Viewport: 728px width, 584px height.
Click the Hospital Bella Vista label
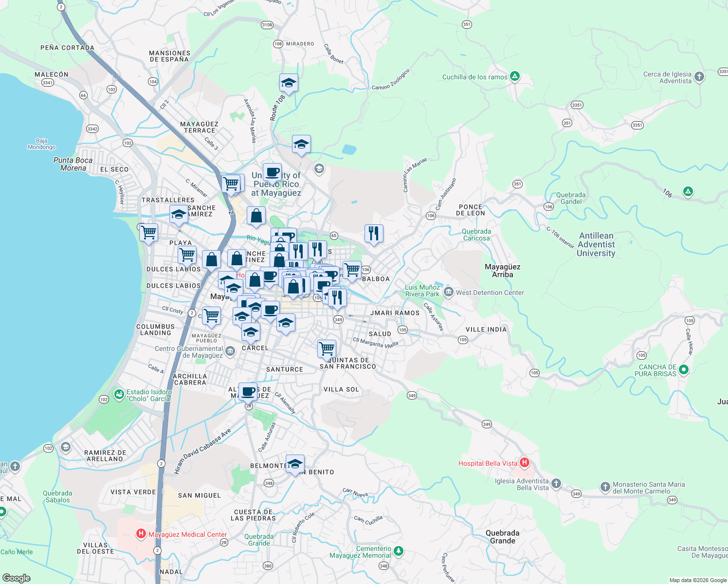click(x=487, y=463)
